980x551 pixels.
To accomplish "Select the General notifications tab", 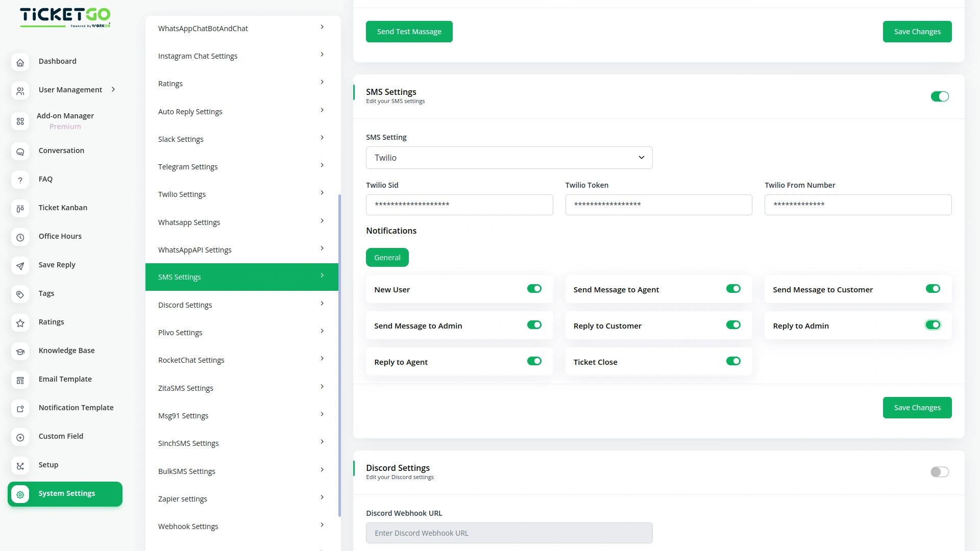I will (x=387, y=257).
